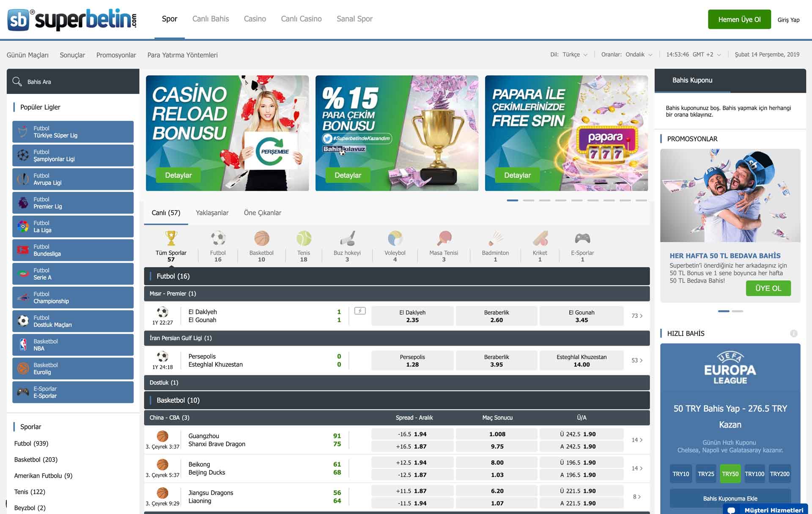Viewport: 812px width, 514px height.
Task: Open the Yaklaşanlar tab
Action: 212,213
